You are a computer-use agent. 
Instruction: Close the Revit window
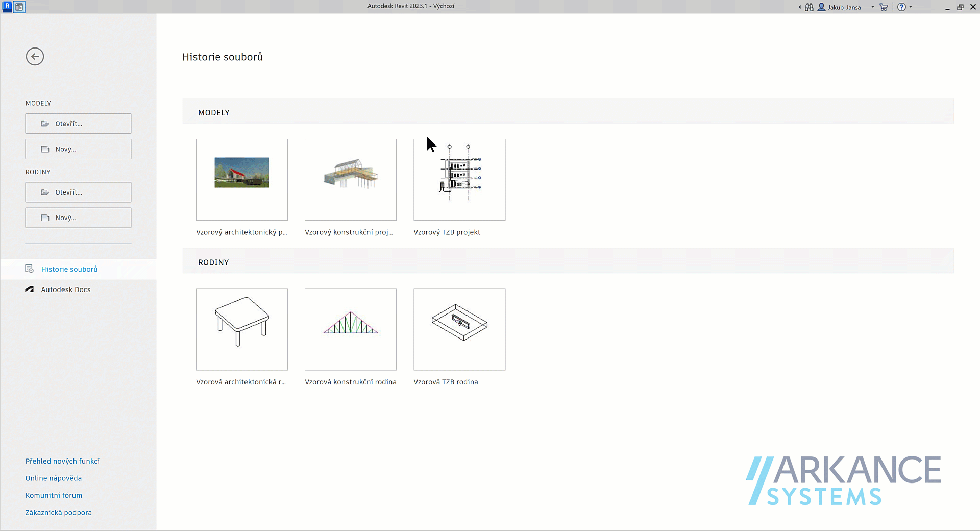(x=973, y=7)
